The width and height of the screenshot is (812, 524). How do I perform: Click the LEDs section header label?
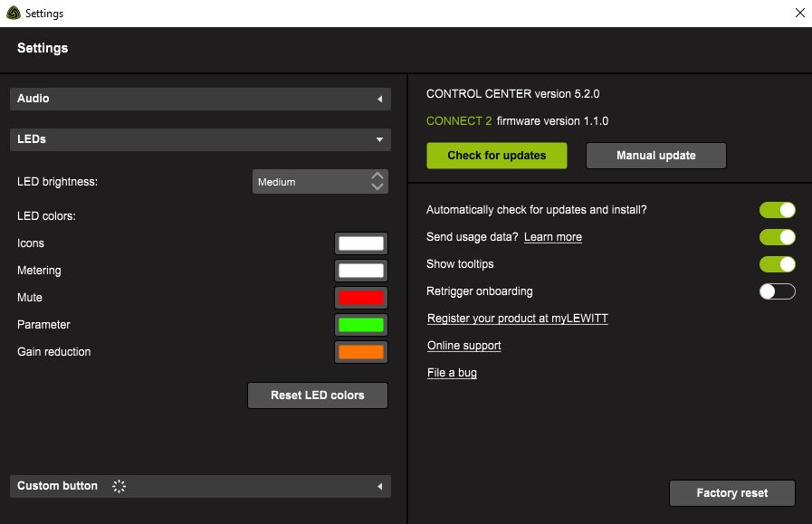pos(32,139)
